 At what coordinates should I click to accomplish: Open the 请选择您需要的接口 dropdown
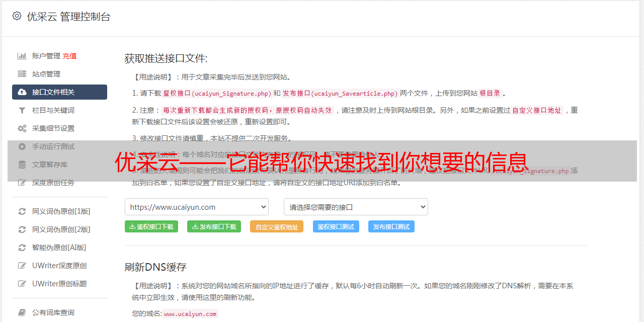coord(356,207)
